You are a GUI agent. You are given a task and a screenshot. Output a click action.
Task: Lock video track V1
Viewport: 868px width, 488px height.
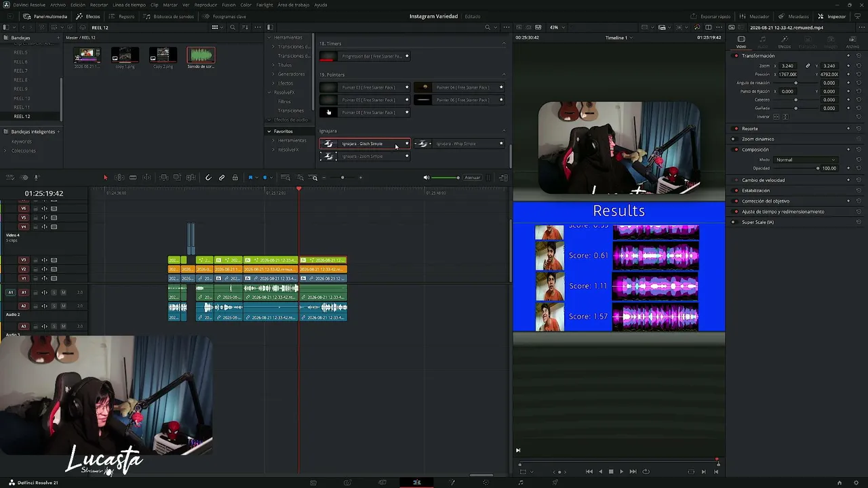click(x=35, y=279)
